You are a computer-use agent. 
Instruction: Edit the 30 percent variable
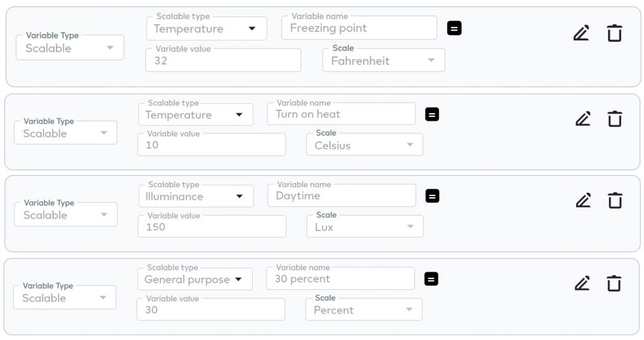click(x=582, y=283)
